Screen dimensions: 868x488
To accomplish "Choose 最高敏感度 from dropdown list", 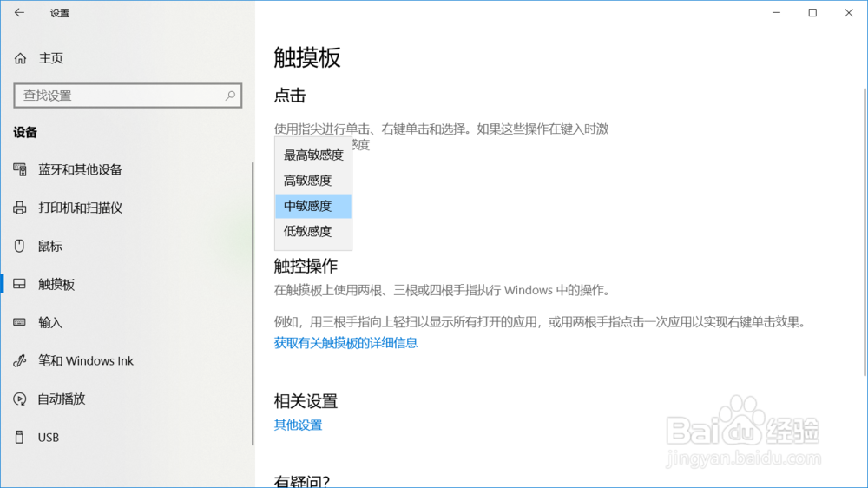I will 313,155.
